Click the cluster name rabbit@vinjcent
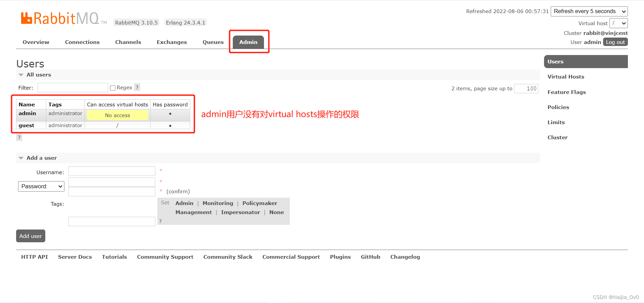 click(605, 33)
